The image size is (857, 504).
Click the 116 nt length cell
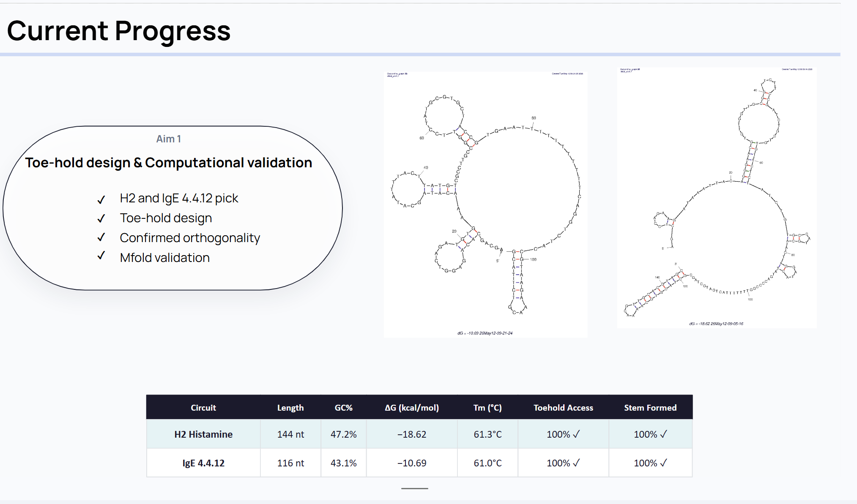point(290,463)
